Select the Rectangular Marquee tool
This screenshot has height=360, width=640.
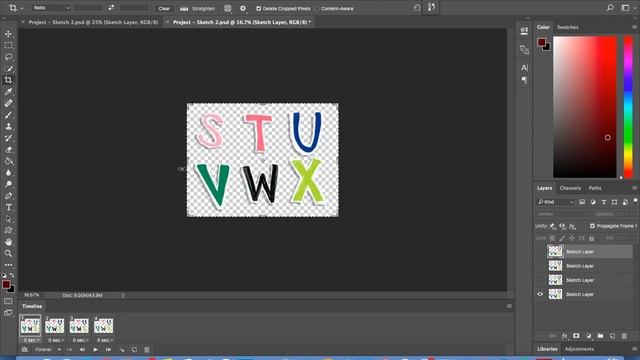(8, 45)
